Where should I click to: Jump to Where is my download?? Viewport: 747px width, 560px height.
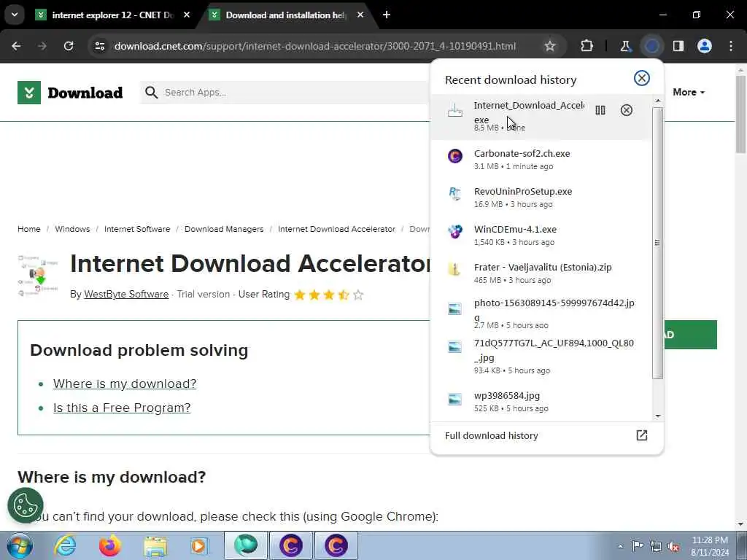125,384
